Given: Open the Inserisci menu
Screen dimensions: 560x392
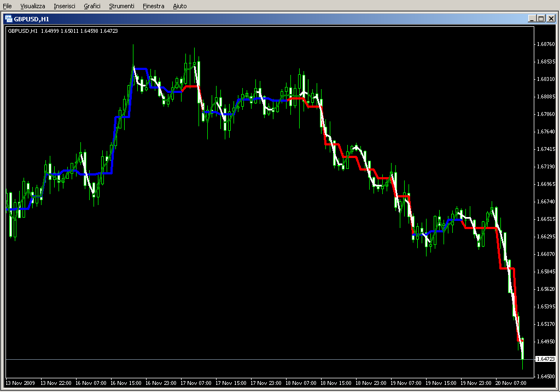Looking at the screenshot, I should (x=65, y=6).
